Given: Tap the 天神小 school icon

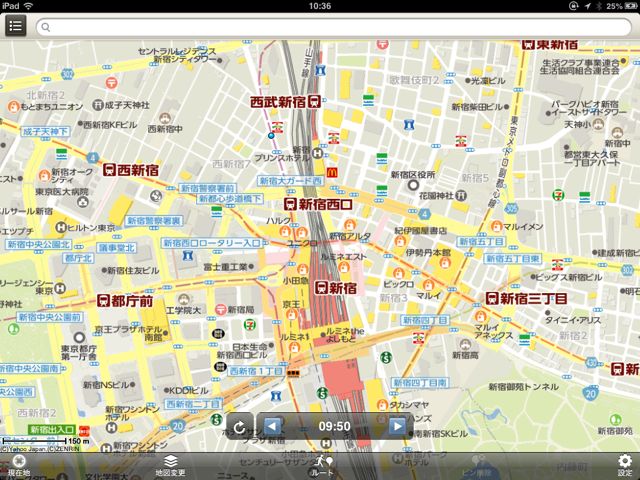Looking at the screenshot, I should point(598,124).
